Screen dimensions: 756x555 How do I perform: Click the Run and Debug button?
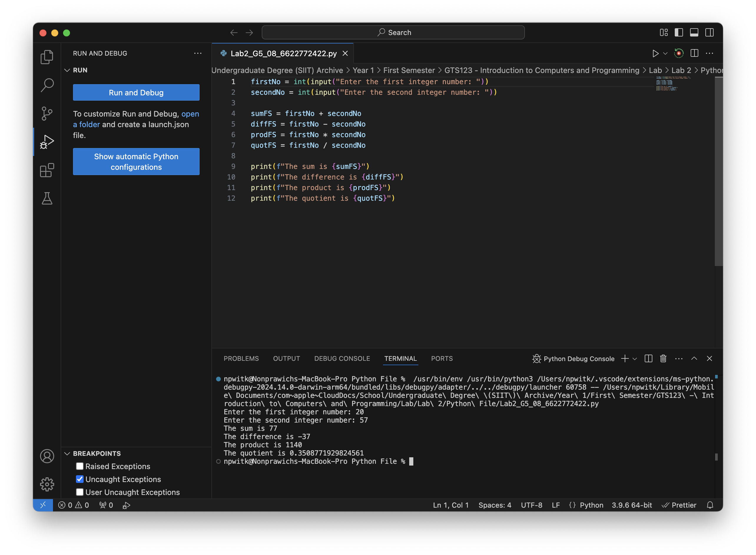coord(136,92)
